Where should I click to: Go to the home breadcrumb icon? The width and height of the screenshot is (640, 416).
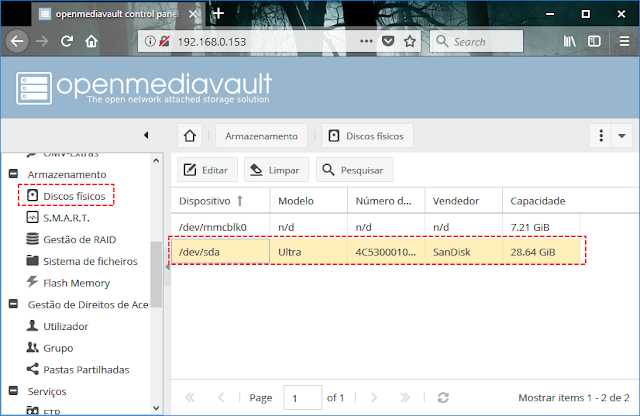coord(190,136)
